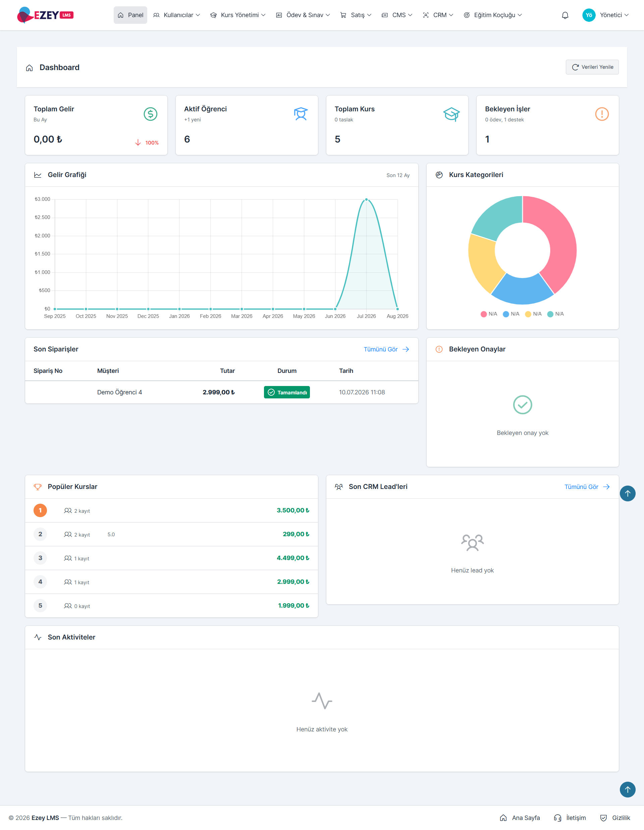Click the 5.0 rating in rank 2
This screenshot has width=644, height=830.
click(x=111, y=534)
